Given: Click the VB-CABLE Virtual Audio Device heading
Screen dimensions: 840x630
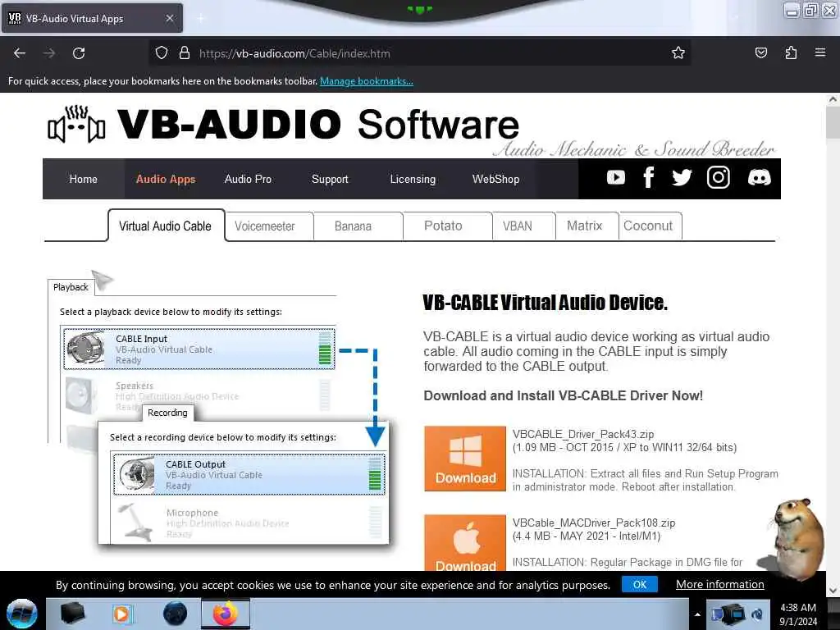Looking at the screenshot, I should [x=545, y=303].
